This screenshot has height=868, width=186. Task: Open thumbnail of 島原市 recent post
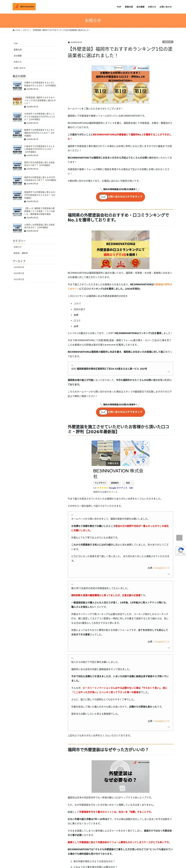point(17,181)
